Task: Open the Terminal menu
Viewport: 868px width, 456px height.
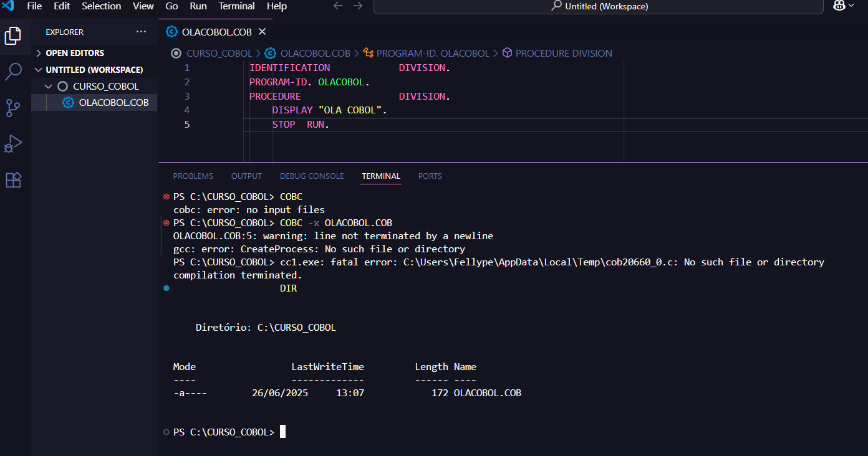Action: (236, 6)
